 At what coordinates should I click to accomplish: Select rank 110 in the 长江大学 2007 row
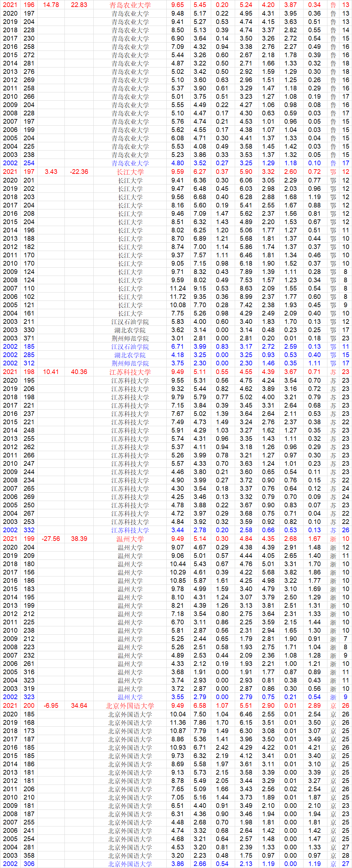[29, 289]
